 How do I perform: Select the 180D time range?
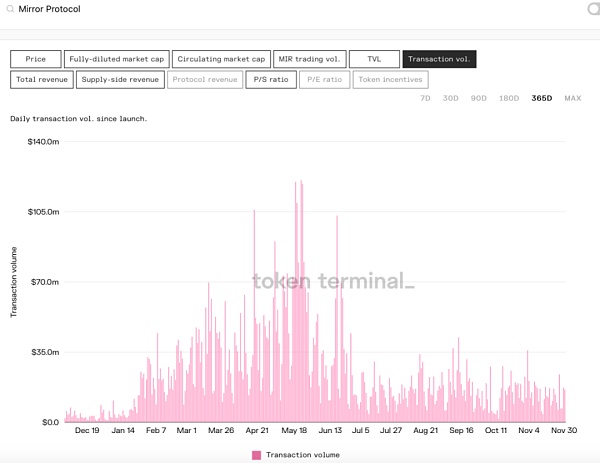(x=509, y=98)
